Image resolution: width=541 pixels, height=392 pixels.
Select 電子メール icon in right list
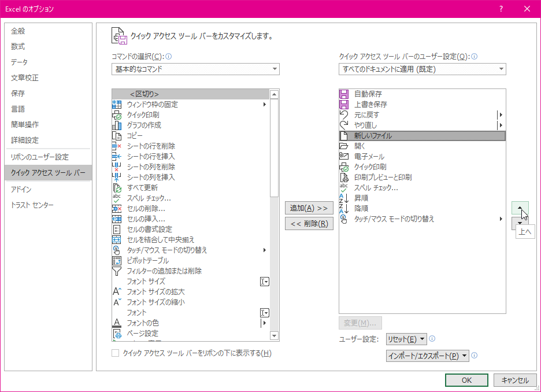[x=344, y=156]
